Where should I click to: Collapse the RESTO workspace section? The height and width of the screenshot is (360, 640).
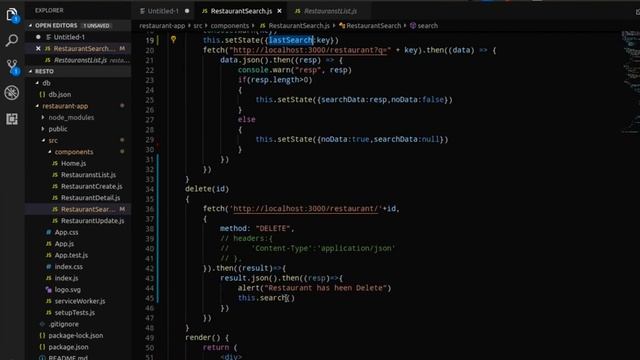(30, 71)
